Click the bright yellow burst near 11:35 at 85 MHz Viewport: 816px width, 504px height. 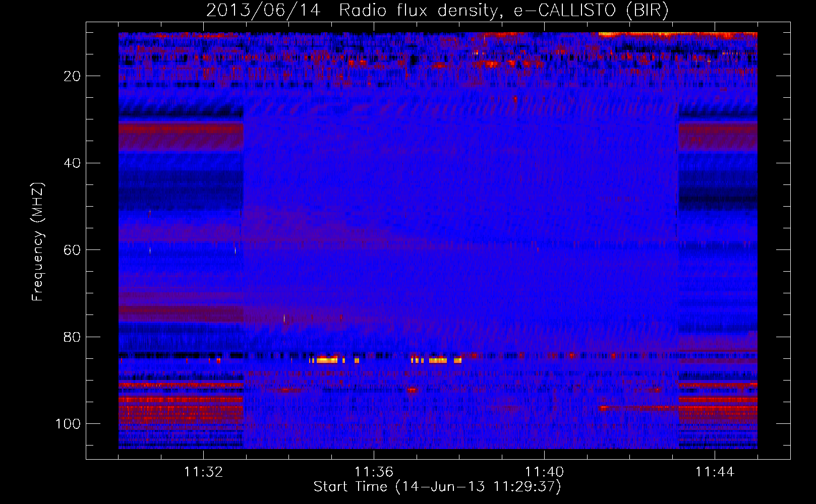pos(327,360)
